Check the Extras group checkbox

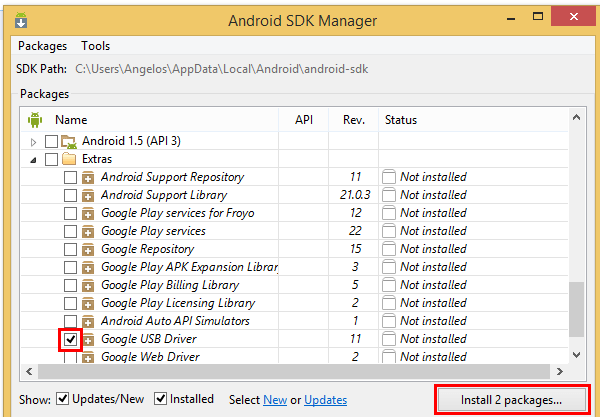tap(51, 159)
